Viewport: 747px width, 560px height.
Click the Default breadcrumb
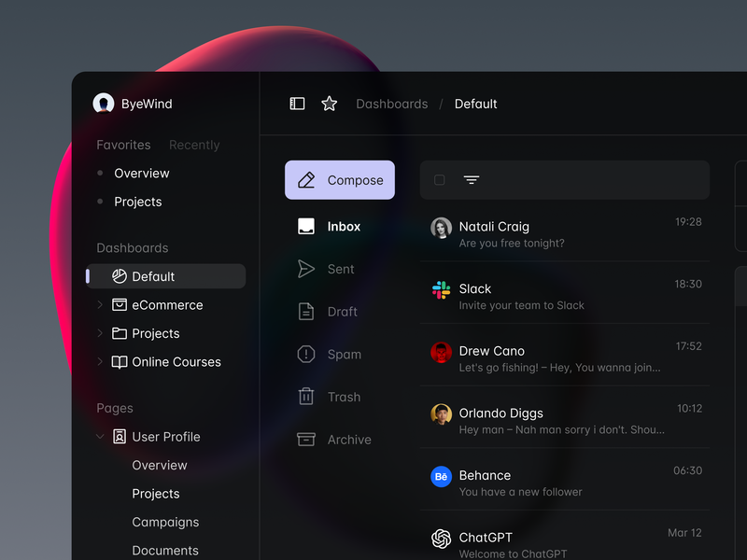tap(475, 104)
